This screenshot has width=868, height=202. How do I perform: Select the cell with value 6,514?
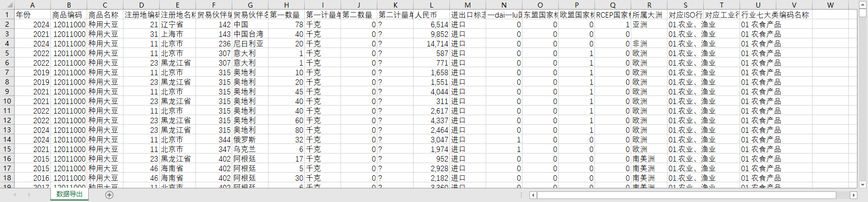432,24
